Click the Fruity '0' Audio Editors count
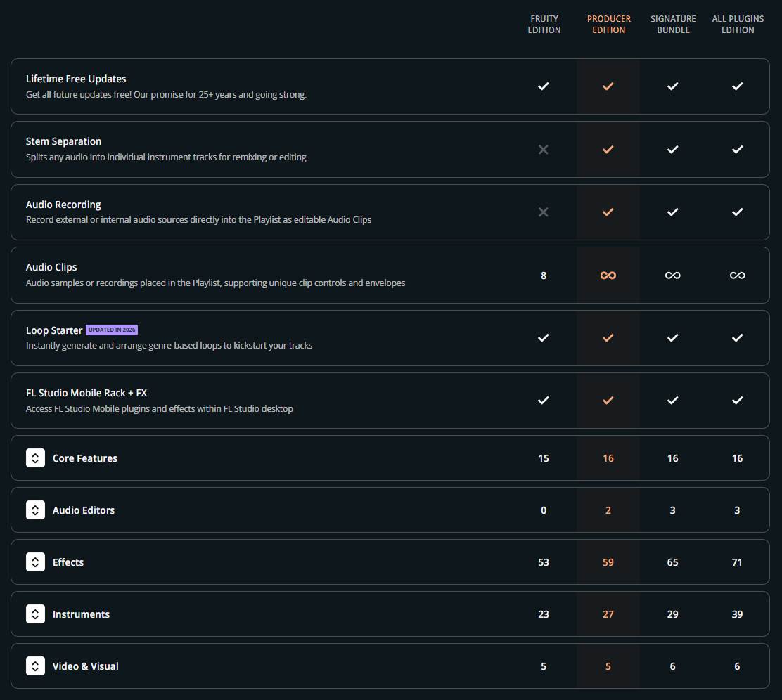Screen dimensions: 782x700 pos(544,510)
